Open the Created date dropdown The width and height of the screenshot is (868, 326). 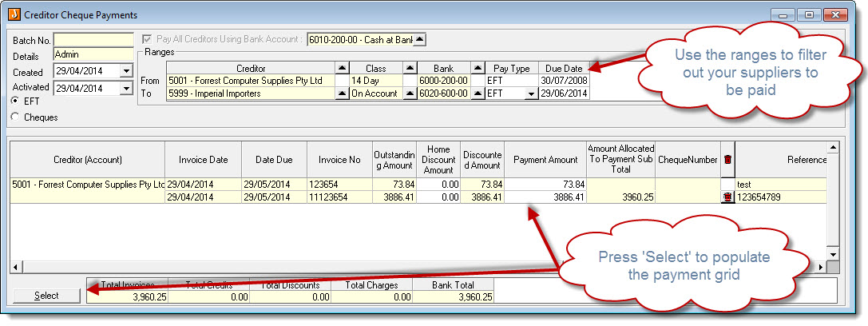click(x=127, y=71)
